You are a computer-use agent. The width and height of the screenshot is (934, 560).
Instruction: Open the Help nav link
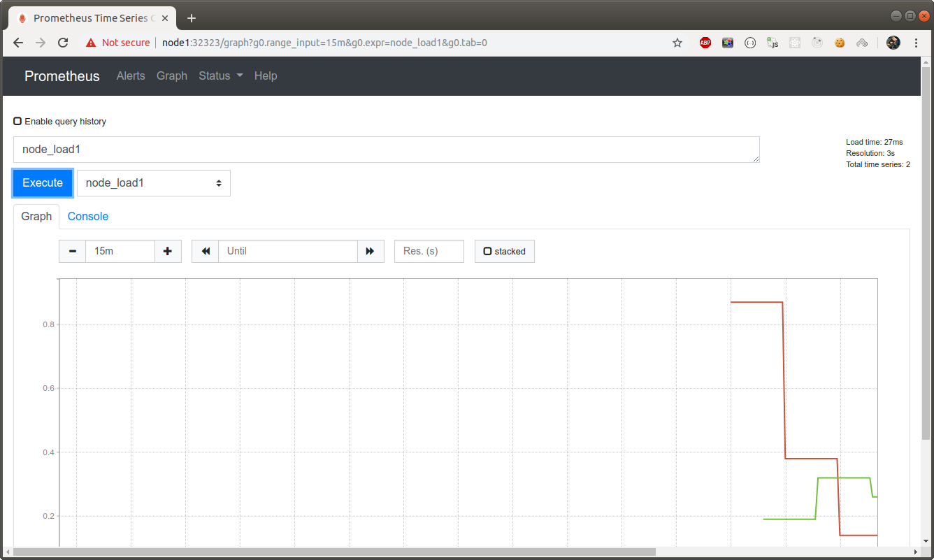tap(266, 76)
